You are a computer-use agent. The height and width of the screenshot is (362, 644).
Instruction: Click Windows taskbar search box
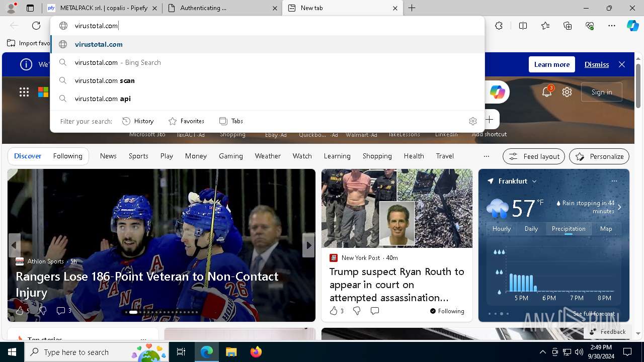[97, 352]
